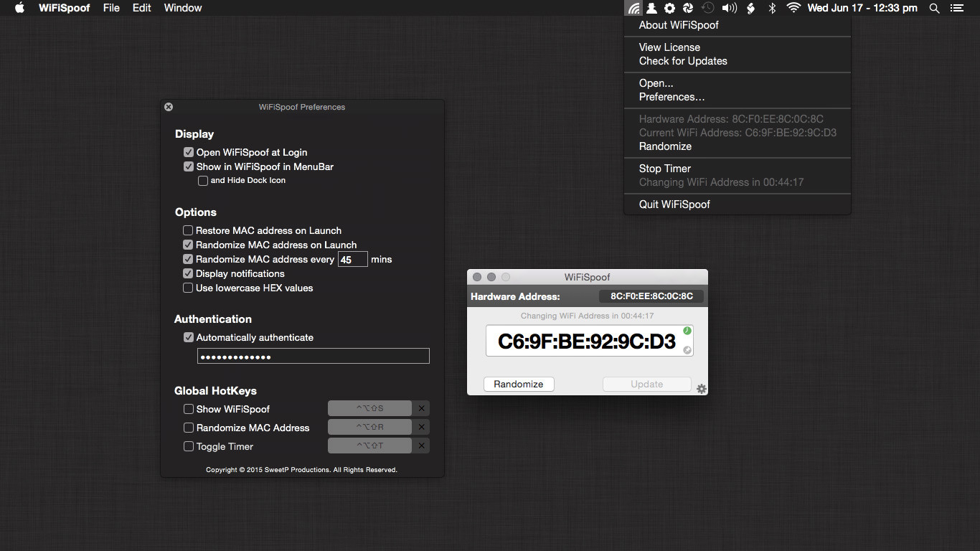The height and width of the screenshot is (551, 980).
Task: Click the minutes interval field showing 45
Action: [353, 260]
